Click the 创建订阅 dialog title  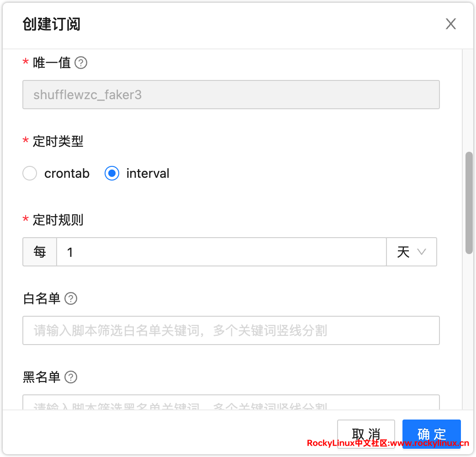(52, 25)
